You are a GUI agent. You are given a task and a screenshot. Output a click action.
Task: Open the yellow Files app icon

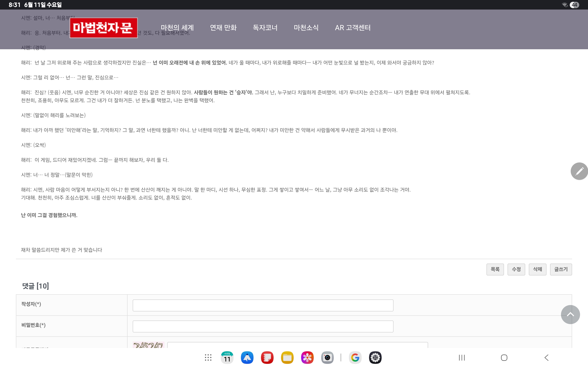pos(287,357)
